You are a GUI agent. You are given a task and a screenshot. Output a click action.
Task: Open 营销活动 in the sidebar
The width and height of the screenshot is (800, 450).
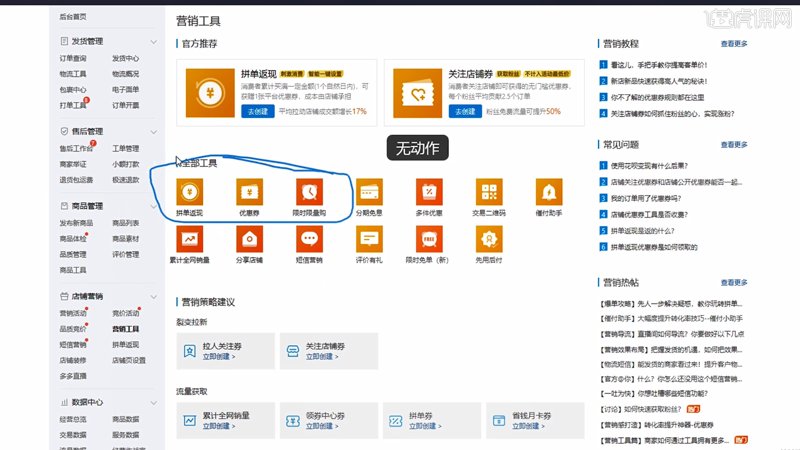click(x=72, y=313)
